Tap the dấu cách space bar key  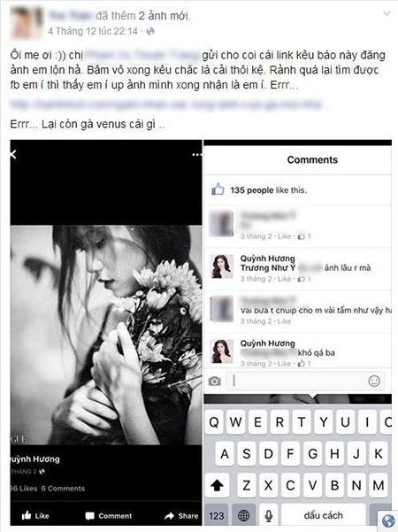pyautogui.click(x=324, y=516)
